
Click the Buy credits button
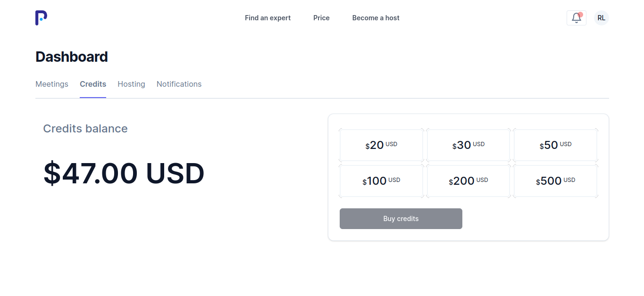(401, 219)
